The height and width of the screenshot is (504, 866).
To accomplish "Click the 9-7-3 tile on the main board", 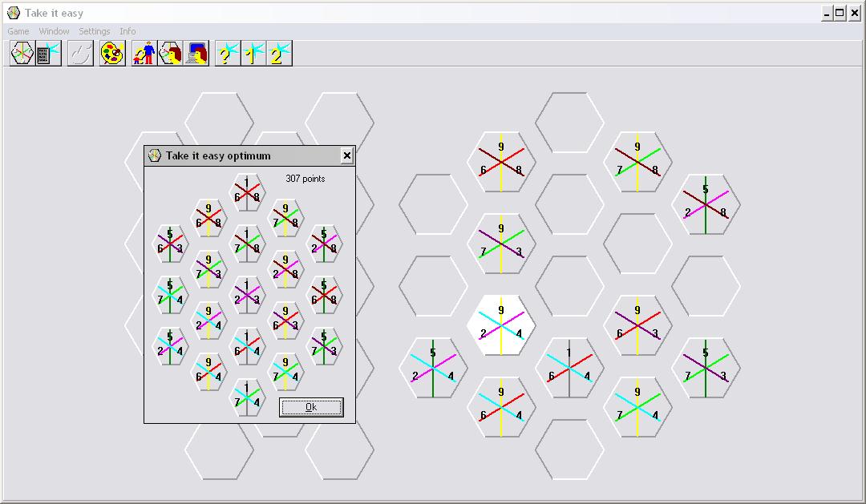I will pos(501,244).
